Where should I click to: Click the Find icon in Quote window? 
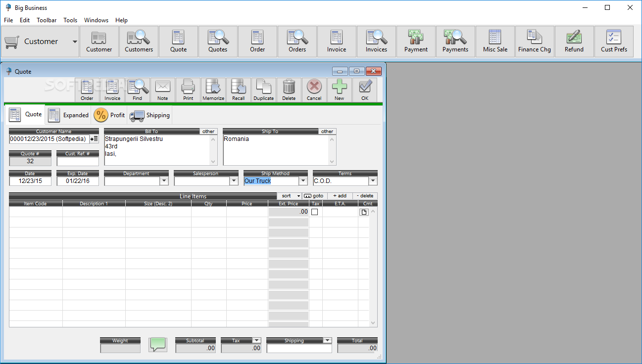(138, 90)
